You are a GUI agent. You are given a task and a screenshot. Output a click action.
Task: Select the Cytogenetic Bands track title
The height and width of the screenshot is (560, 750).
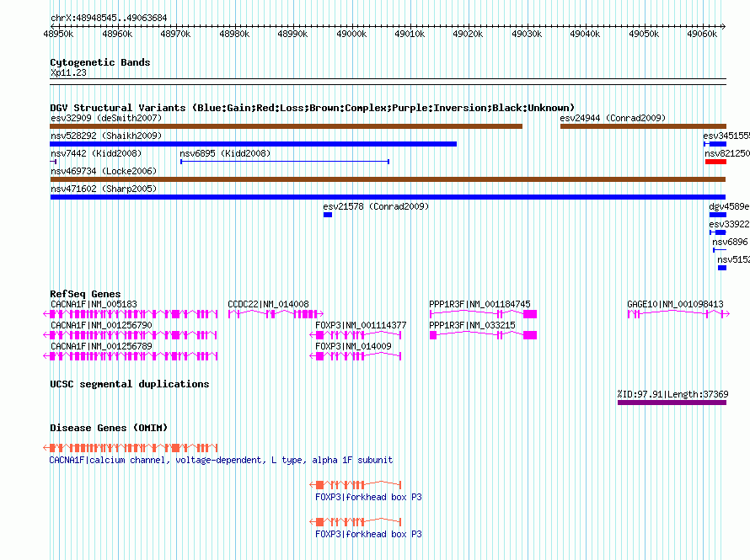pyautogui.click(x=100, y=62)
